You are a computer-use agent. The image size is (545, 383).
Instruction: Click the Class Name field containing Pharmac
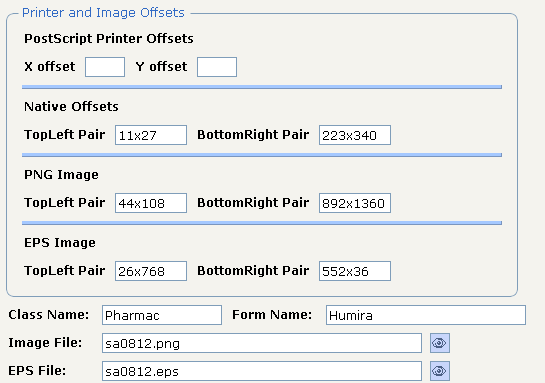pyautogui.click(x=162, y=315)
